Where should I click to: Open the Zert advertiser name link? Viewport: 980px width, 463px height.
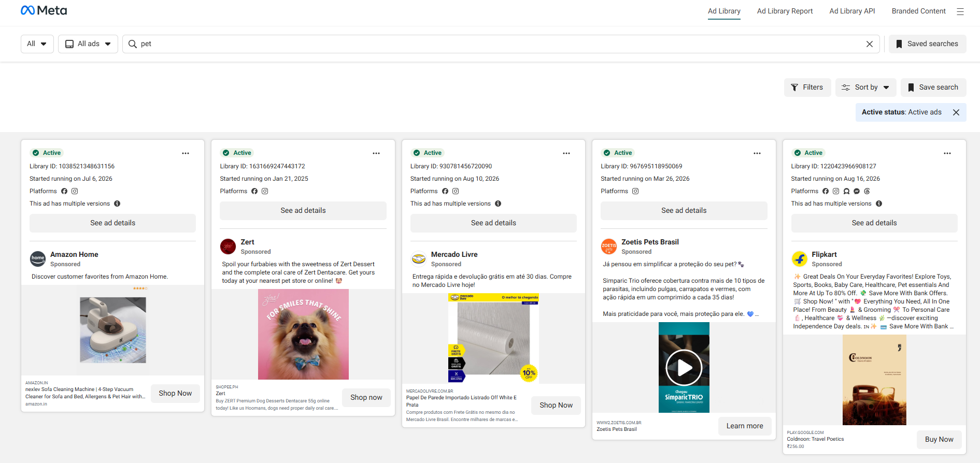247,242
